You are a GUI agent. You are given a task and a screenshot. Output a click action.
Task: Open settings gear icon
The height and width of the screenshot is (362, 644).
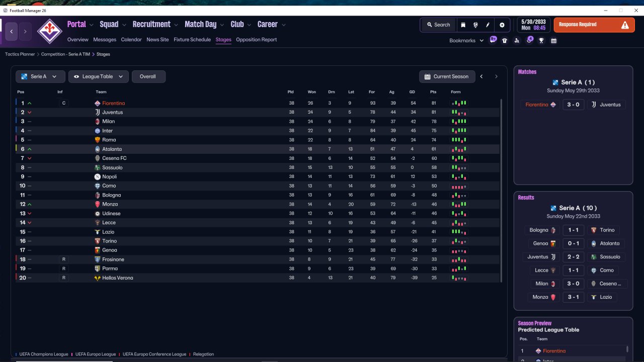coord(502,25)
